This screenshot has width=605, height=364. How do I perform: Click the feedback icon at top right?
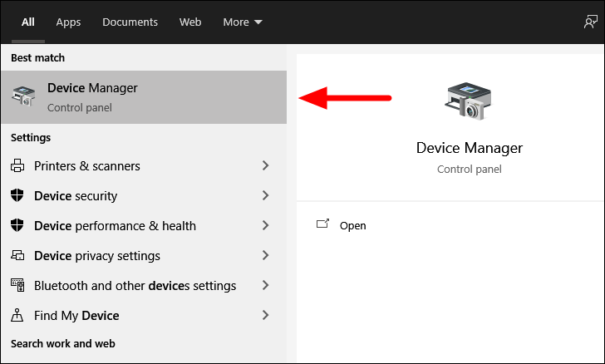click(590, 22)
